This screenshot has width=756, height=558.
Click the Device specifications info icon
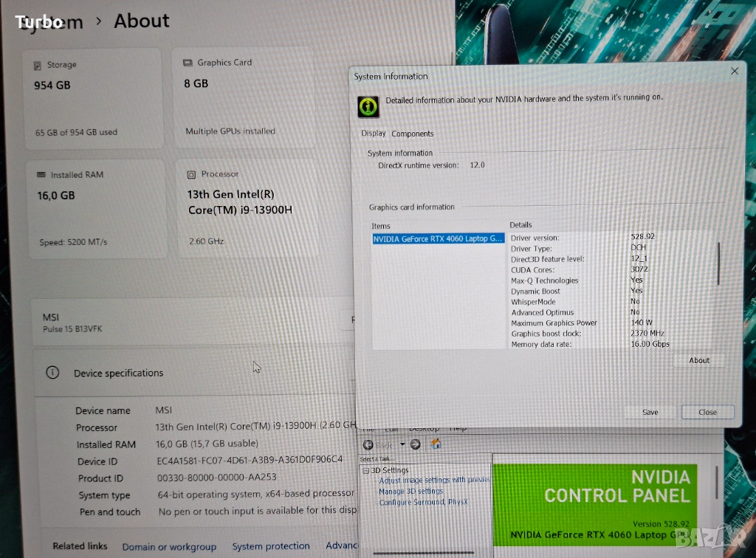tap(52, 373)
